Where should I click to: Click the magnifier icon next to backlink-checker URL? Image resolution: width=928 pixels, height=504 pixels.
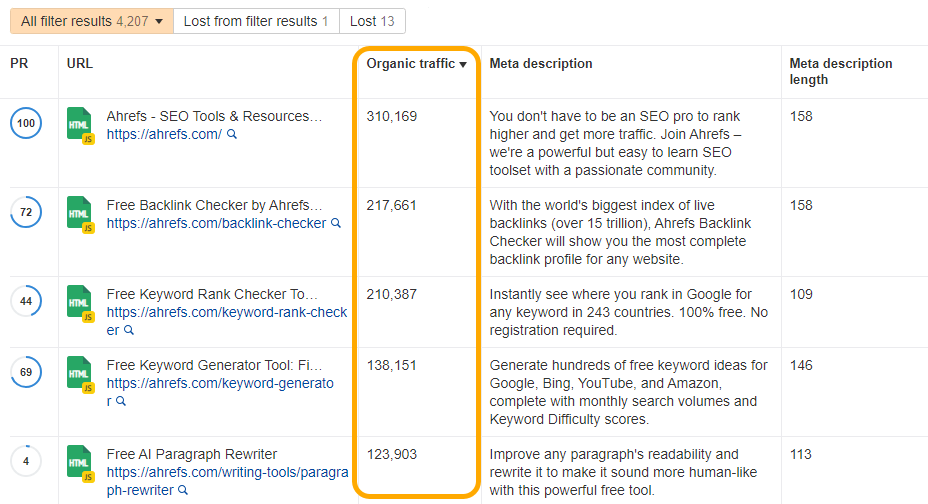pos(336,224)
